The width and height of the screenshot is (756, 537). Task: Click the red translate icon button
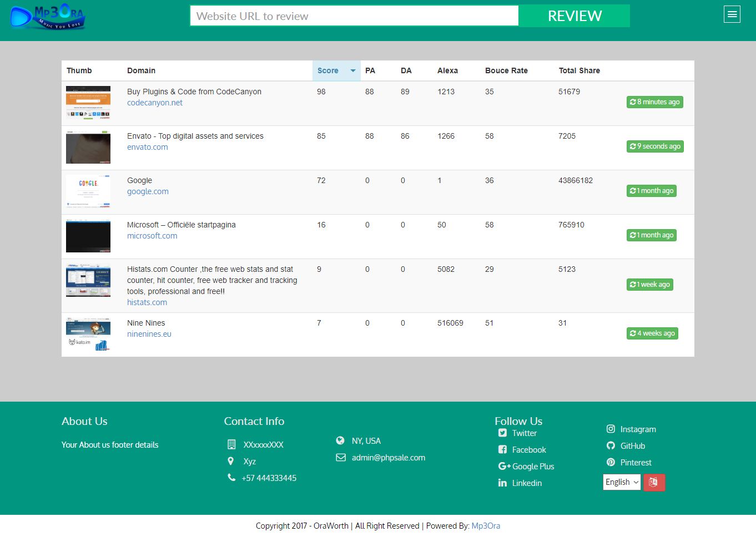(654, 482)
